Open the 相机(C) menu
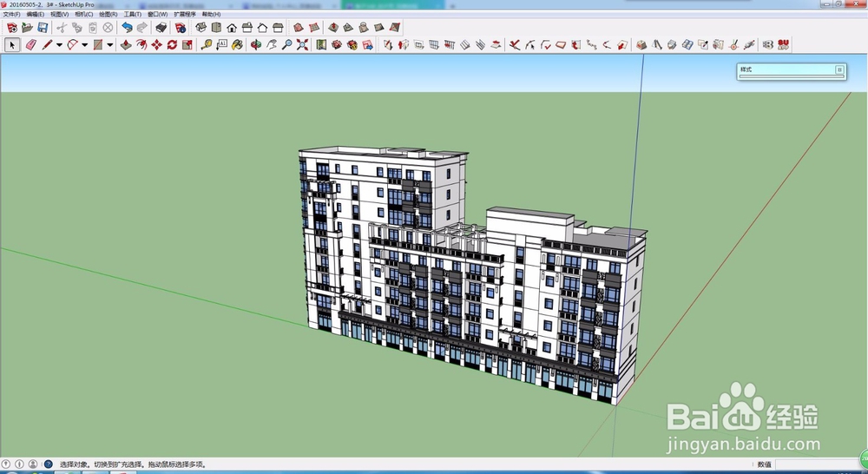Viewport: 868px width, 474px height. 84,14
